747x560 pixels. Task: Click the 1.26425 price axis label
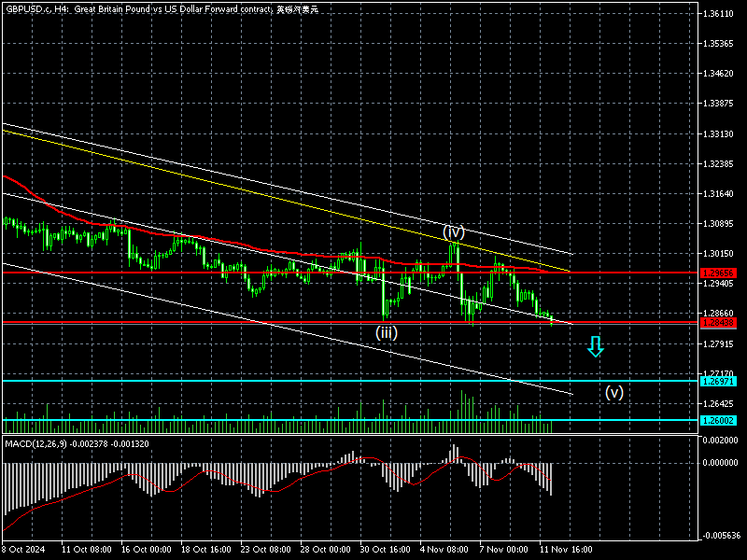(718, 404)
